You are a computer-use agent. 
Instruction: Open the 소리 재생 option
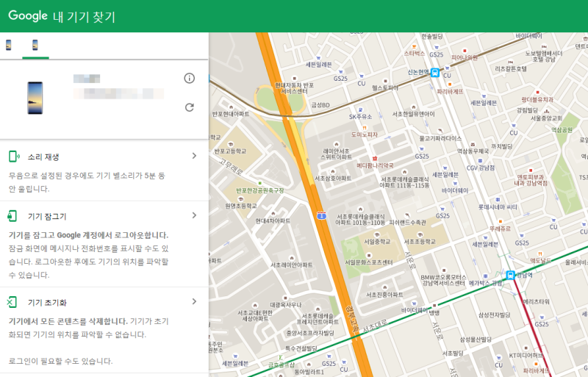pos(104,170)
